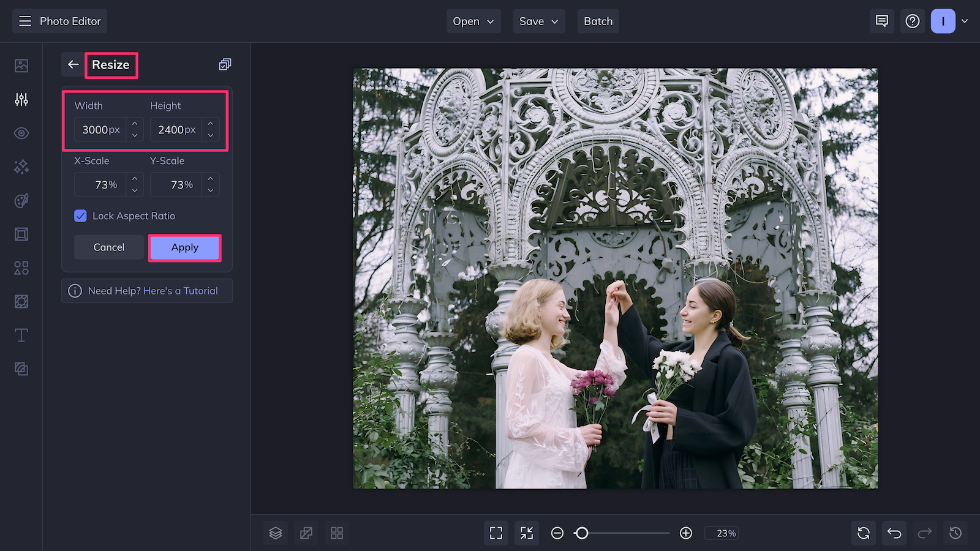The width and height of the screenshot is (980, 551).
Task: Apply the resize settings
Action: [184, 247]
